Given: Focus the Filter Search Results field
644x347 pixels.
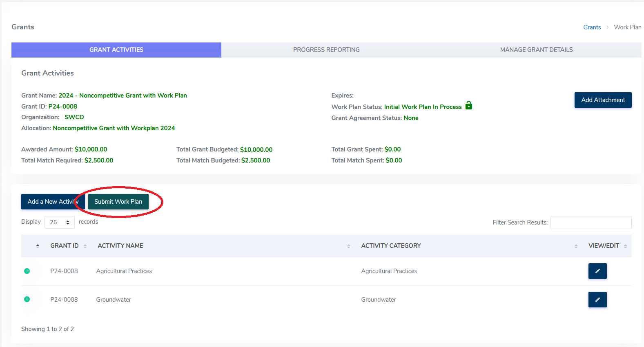Looking at the screenshot, I should click(591, 222).
